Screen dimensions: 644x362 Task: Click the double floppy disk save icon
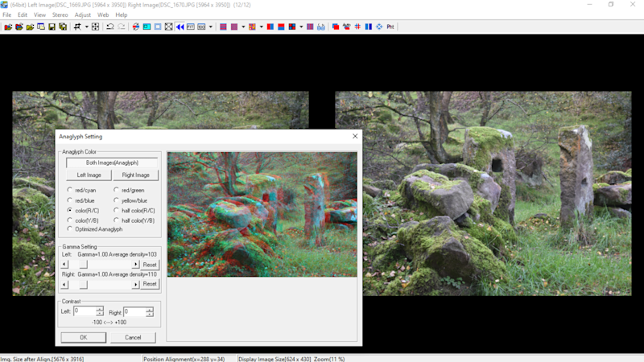click(x=63, y=27)
